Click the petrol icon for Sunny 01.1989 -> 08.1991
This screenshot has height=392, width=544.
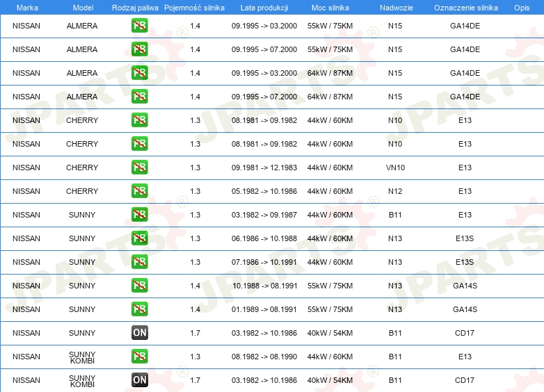pos(139,309)
